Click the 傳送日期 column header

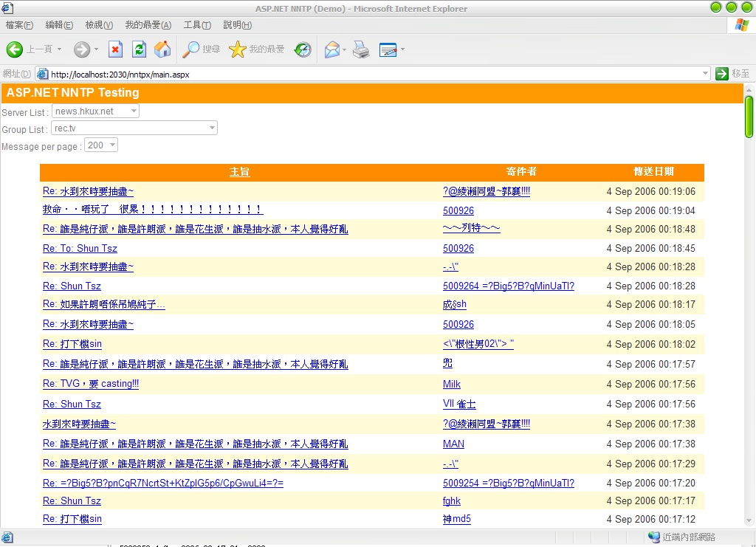653,171
